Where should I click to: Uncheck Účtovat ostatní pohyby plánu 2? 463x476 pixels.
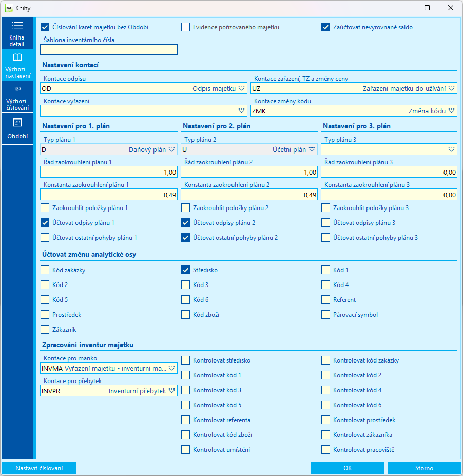click(185, 238)
